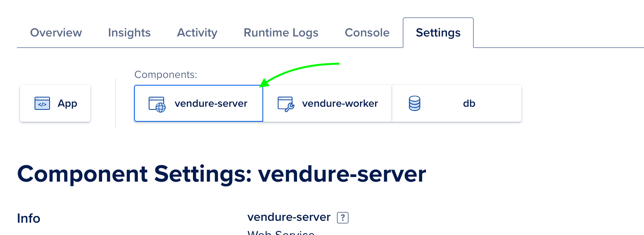Open the Console tab
The image size is (644, 235).
(x=367, y=33)
